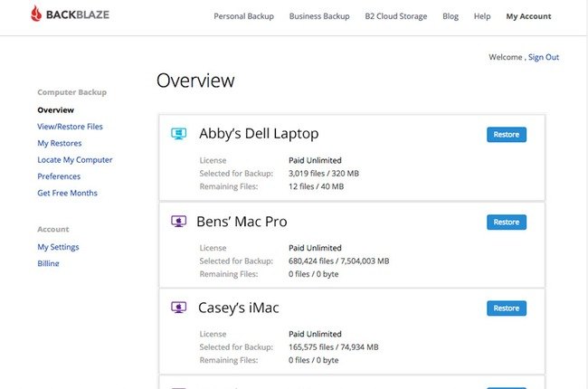The width and height of the screenshot is (588, 389).
Task: Click '0 files / 0 byte' under Bens' Mac Pro
Action: 314,274
